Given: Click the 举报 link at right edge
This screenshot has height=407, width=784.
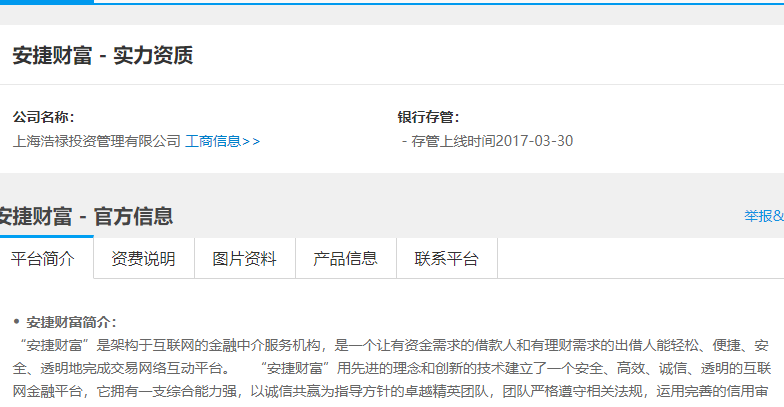Looking at the screenshot, I should click(764, 216).
